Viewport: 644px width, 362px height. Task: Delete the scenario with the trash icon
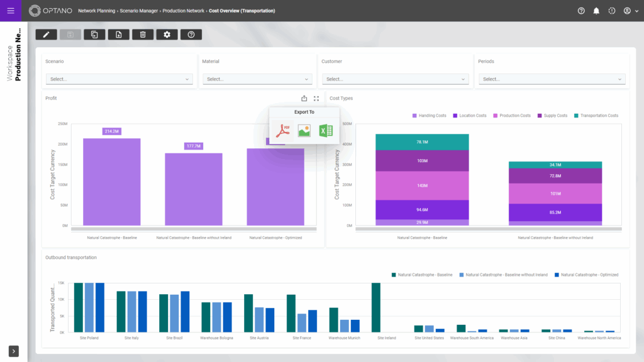click(x=143, y=35)
